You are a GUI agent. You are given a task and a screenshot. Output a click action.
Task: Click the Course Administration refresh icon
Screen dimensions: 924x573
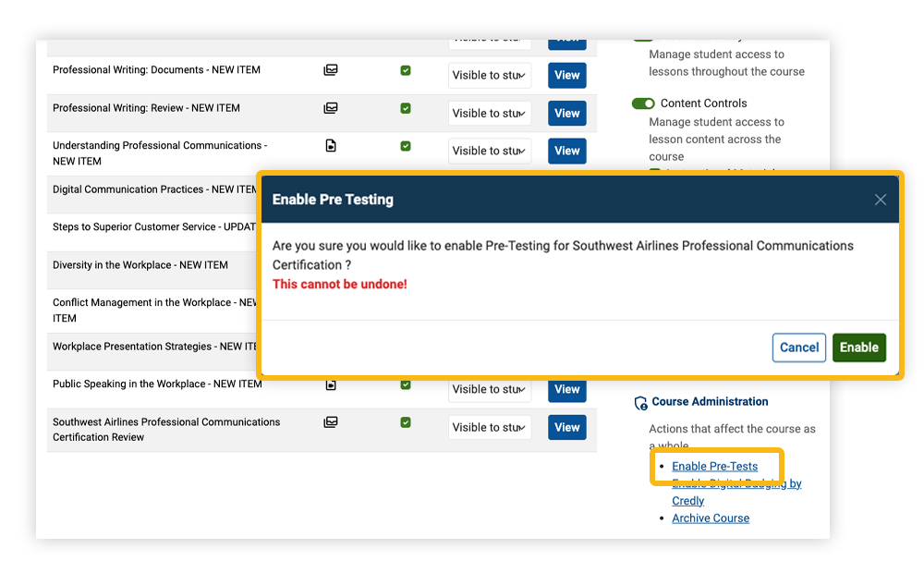coord(639,401)
